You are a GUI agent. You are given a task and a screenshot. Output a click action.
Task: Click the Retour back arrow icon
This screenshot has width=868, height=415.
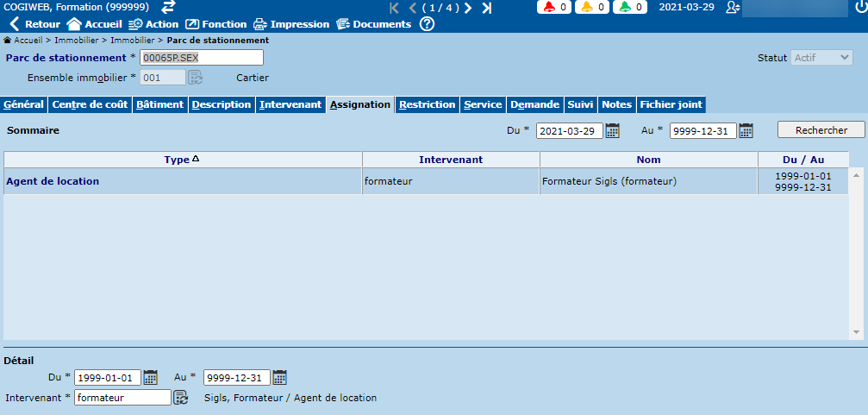[x=14, y=24]
